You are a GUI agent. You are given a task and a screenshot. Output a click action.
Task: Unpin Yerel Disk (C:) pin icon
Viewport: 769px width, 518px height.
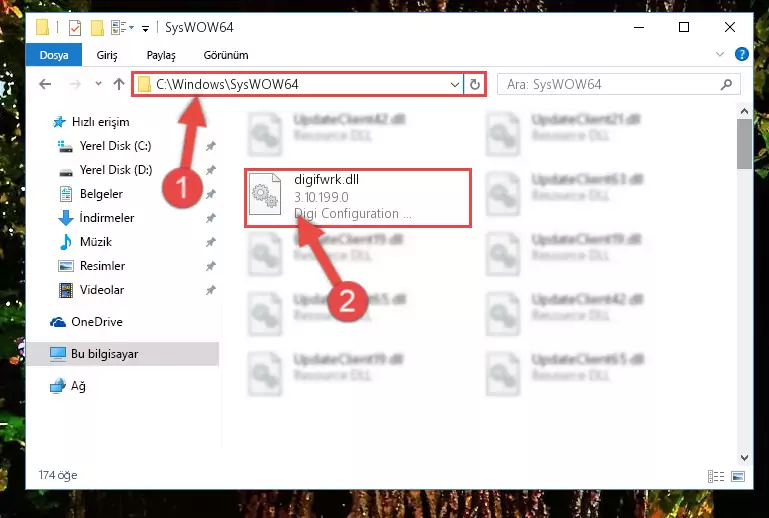[211, 146]
